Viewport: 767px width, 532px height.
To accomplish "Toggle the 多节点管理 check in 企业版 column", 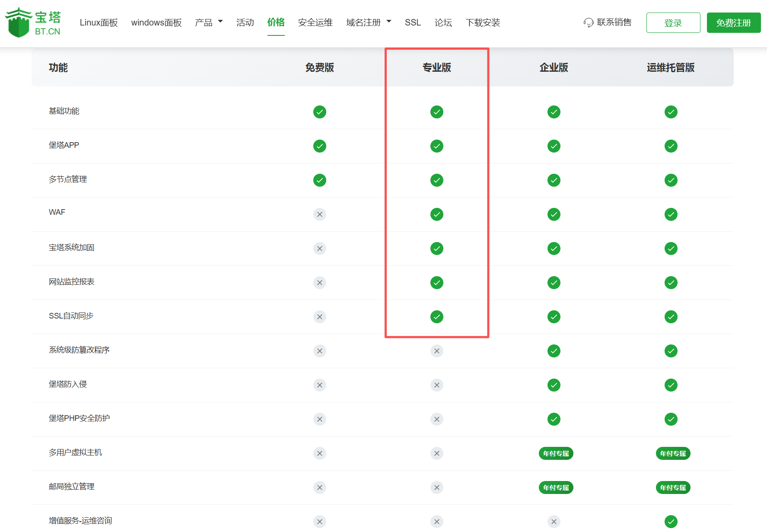I will 554,180.
